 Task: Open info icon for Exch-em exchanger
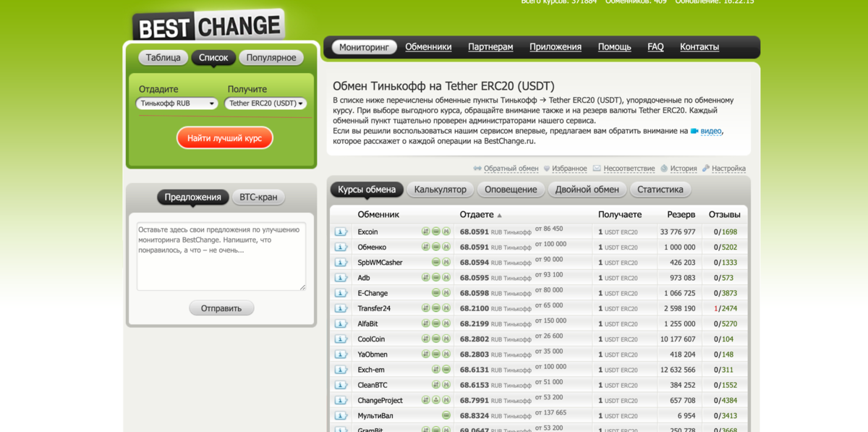341,370
